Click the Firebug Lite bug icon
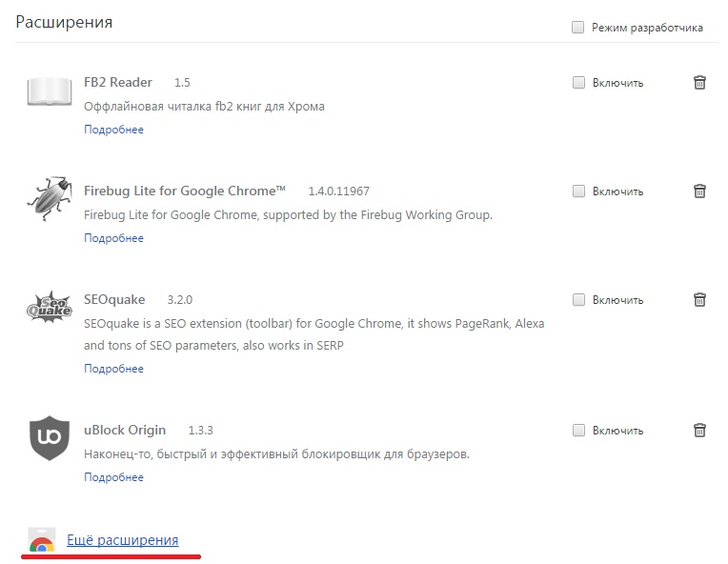The height and width of the screenshot is (564, 728). (50, 201)
